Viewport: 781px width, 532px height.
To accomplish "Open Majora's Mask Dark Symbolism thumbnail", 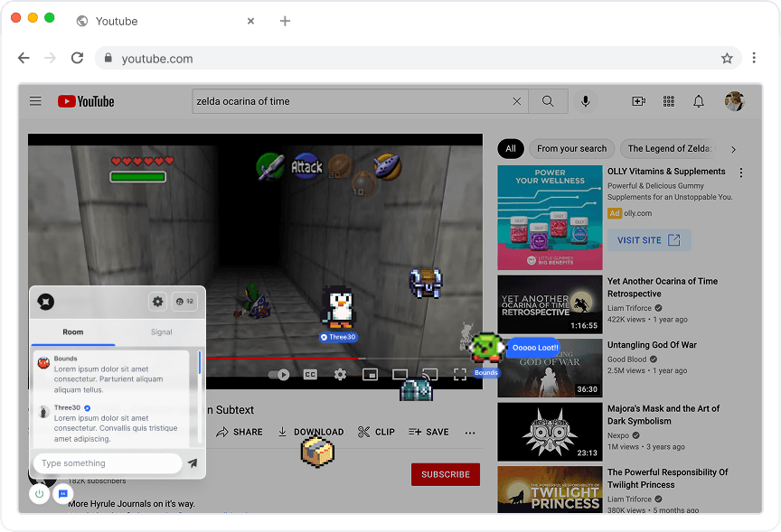I will [550, 432].
